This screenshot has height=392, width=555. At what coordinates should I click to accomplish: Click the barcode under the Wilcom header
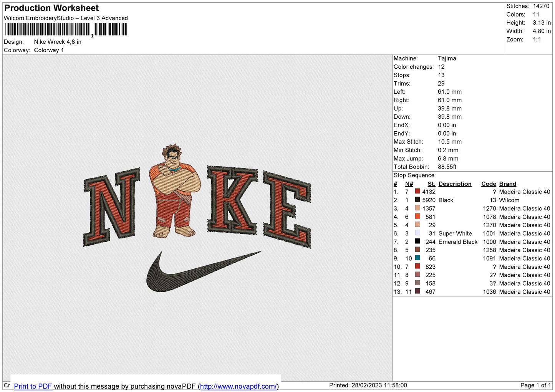pyautogui.click(x=66, y=30)
